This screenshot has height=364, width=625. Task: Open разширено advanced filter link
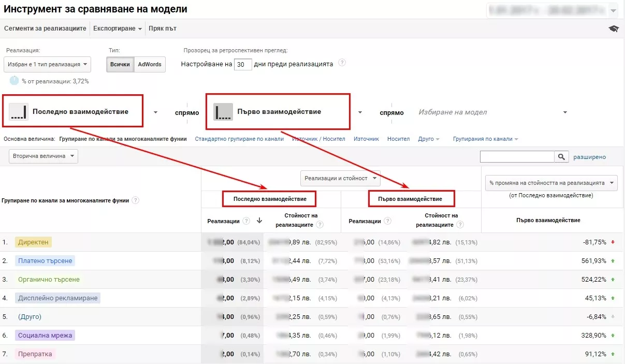pos(589,157)
